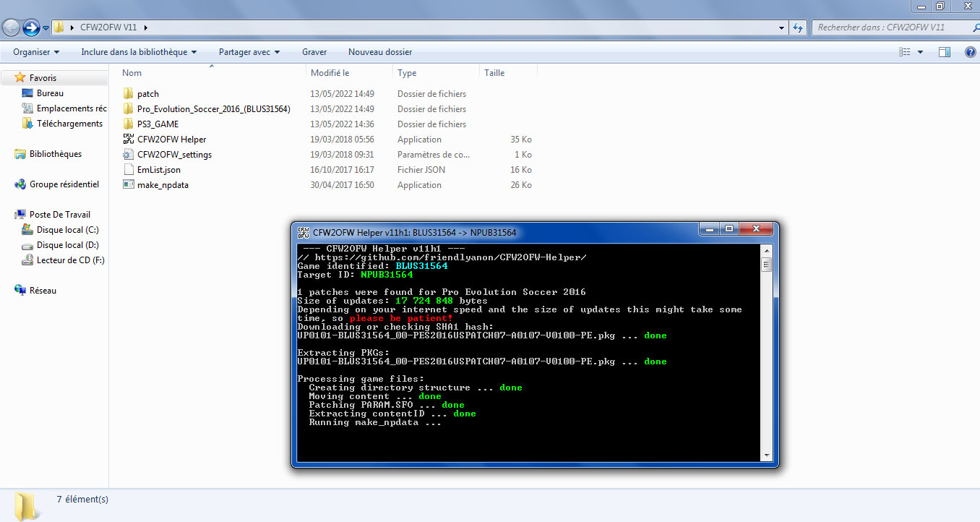Click the console scrollbar down arrow
This screenshot has height=522, width=980.
coord(766,455)
